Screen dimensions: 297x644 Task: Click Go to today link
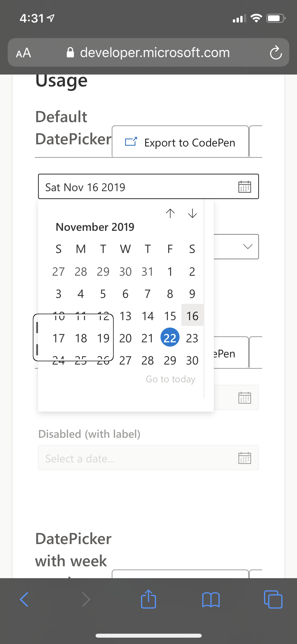click(171, 379)
